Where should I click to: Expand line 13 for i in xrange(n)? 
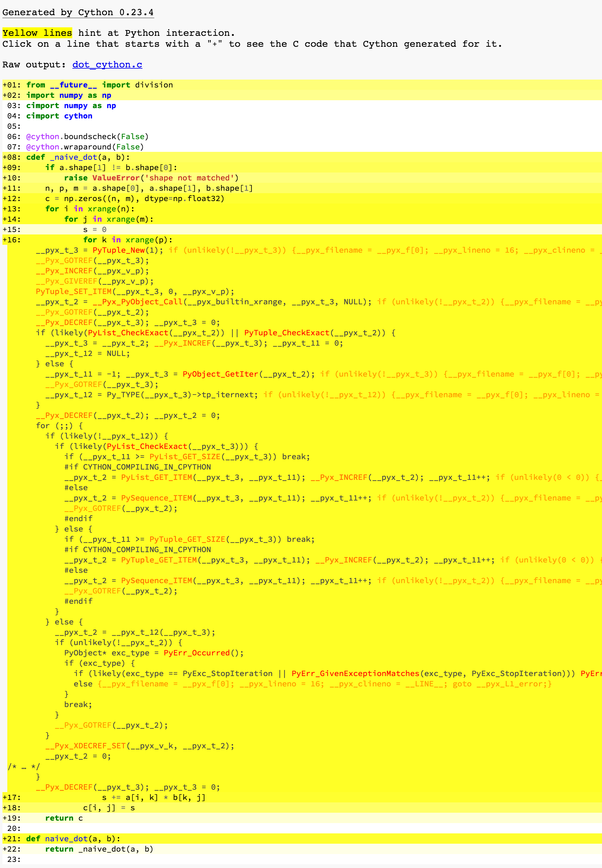tap(89, 209)
